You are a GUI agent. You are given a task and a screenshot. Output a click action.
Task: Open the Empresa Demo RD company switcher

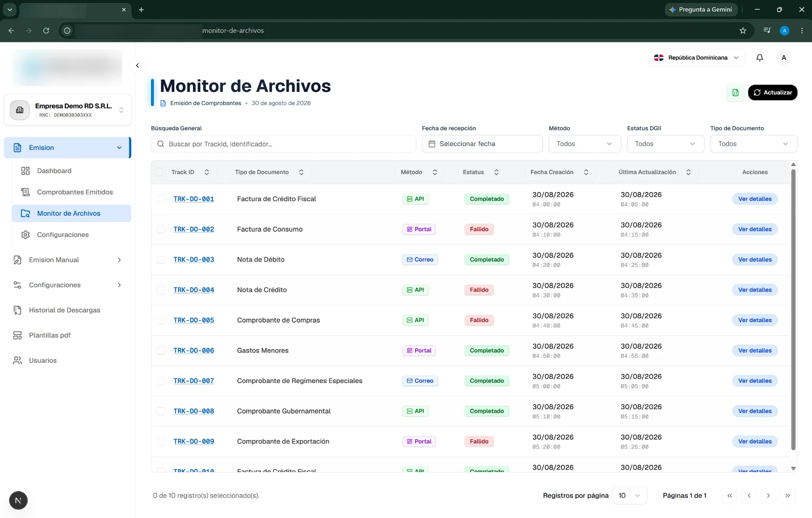[67, 110]
